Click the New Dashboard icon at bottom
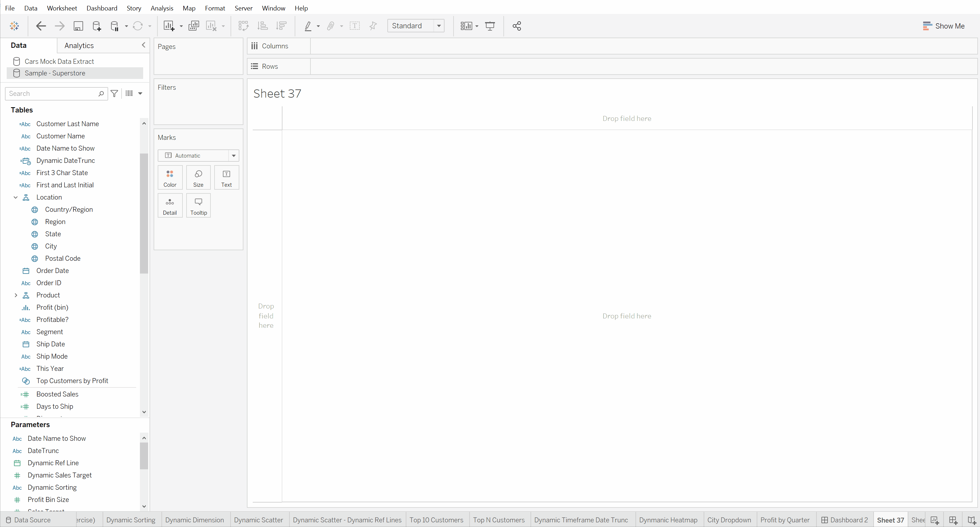 coord(953,520)
